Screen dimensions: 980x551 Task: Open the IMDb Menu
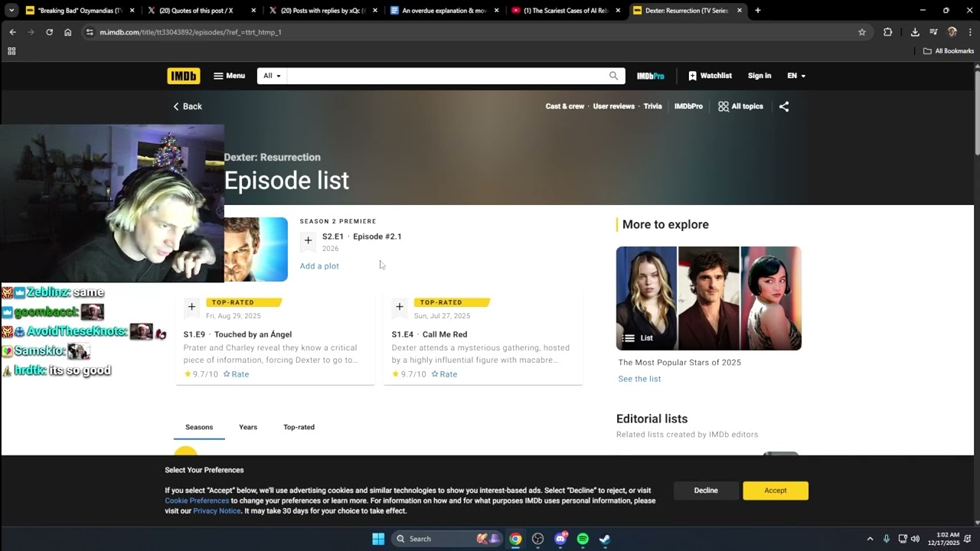pyautogui.click(x=229, y=76)
